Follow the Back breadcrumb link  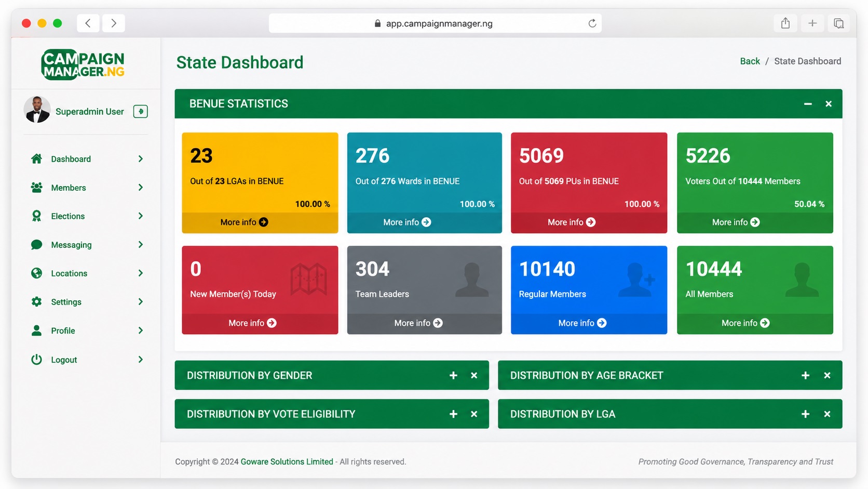(x=750, y=61)
